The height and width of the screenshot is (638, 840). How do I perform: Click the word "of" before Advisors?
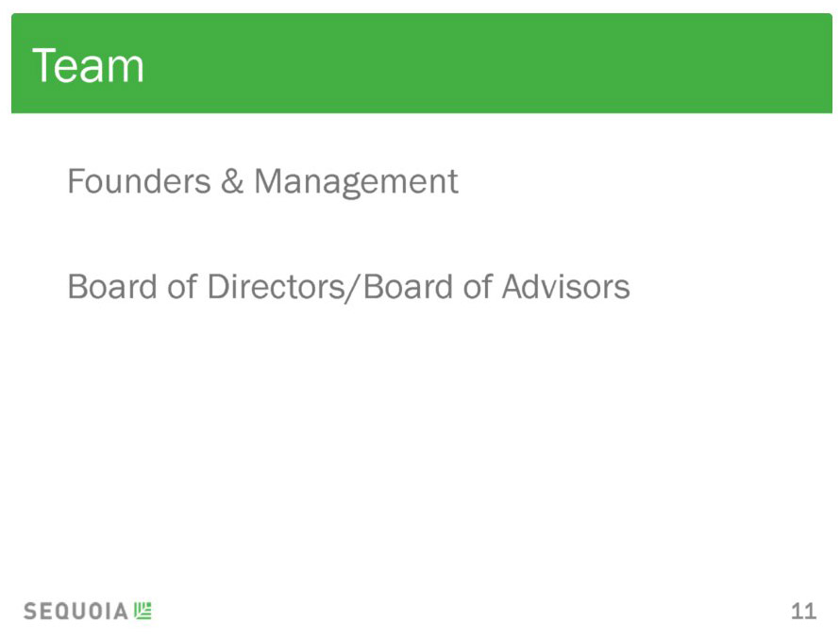478,287
